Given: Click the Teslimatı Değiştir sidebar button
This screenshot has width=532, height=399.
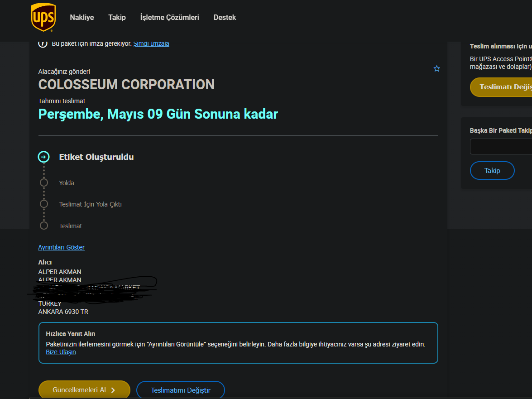Looking at the screenshot, I should [x=501, y=87].
